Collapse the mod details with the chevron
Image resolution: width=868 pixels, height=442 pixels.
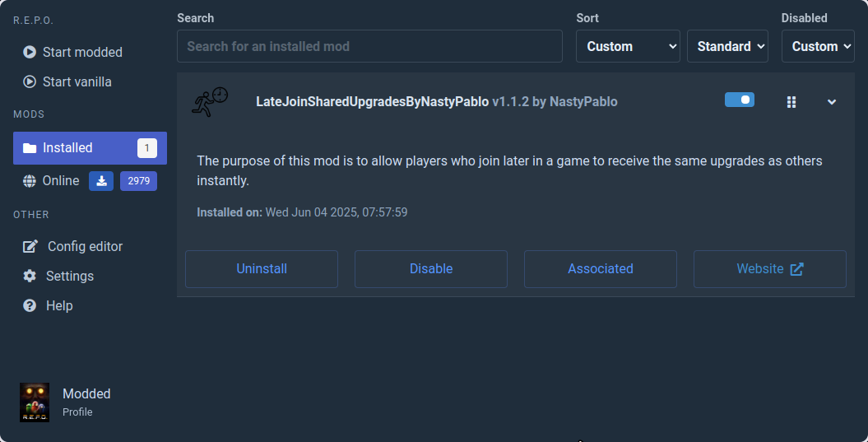click(x=832, y=102)
